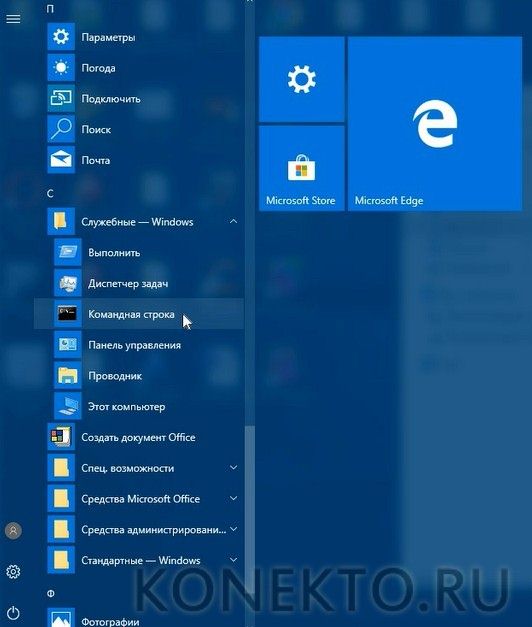Screen dimensions: 532x627
Task: Open the hamburger menu at top left
Action: pos(13,19)
